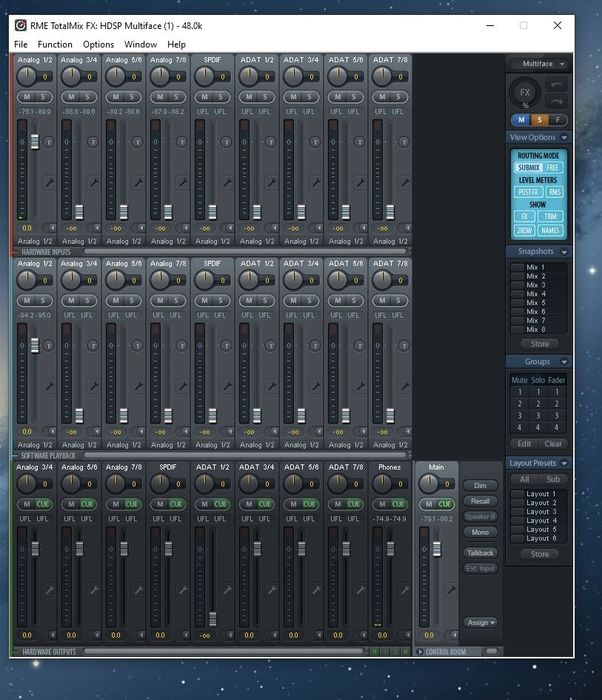The width and height of the screenshot is (602, 700).
Task: Toggle 2ROW display option
Action: pyautogui.click(x=525, y=230)
